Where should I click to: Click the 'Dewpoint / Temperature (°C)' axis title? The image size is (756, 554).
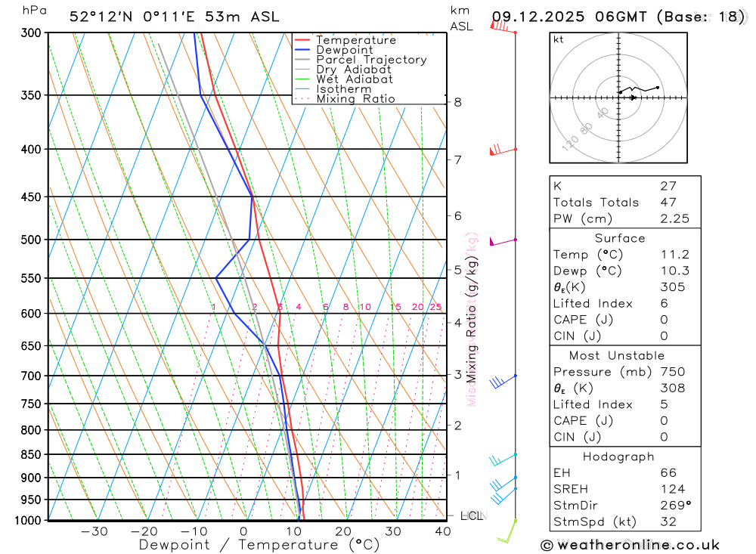coord(259,545)
